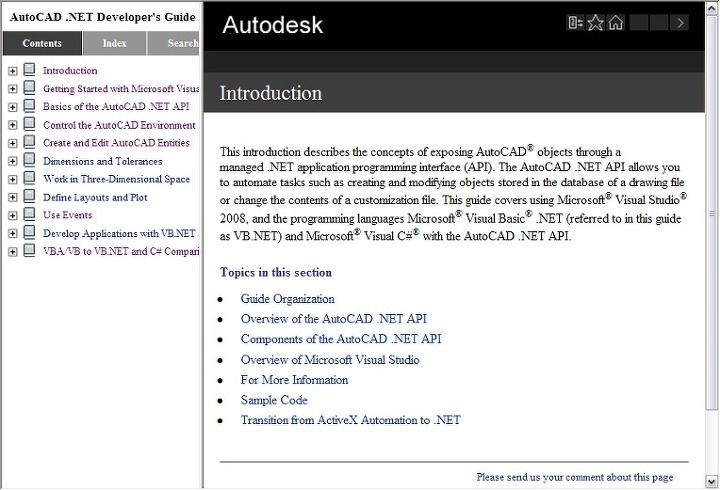Toggle the table of contents pane icon
Image resolution: width=720 pixels, height=490 pixels.
[575, 23]
